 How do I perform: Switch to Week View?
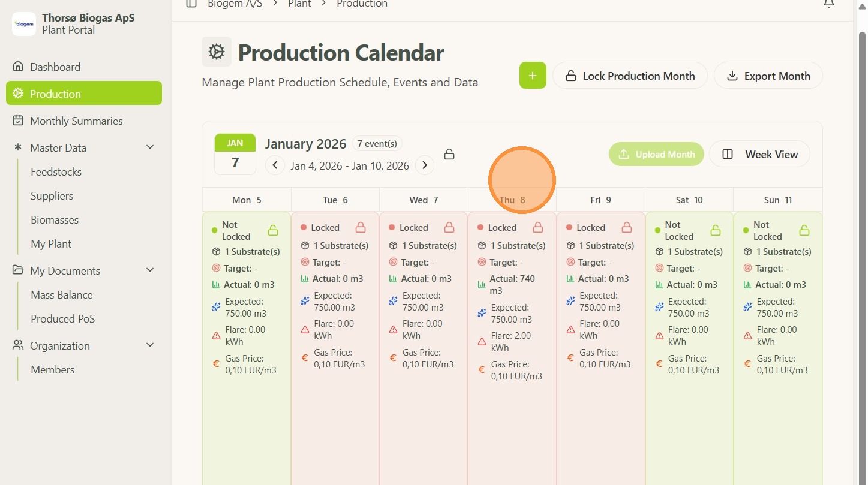tap(759, 154)
